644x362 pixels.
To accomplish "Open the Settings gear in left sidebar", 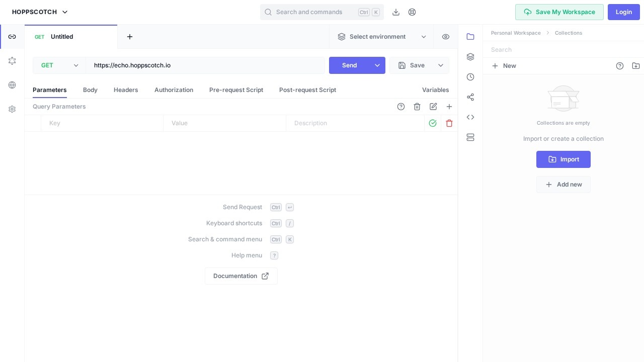I will tap(12, 109).
